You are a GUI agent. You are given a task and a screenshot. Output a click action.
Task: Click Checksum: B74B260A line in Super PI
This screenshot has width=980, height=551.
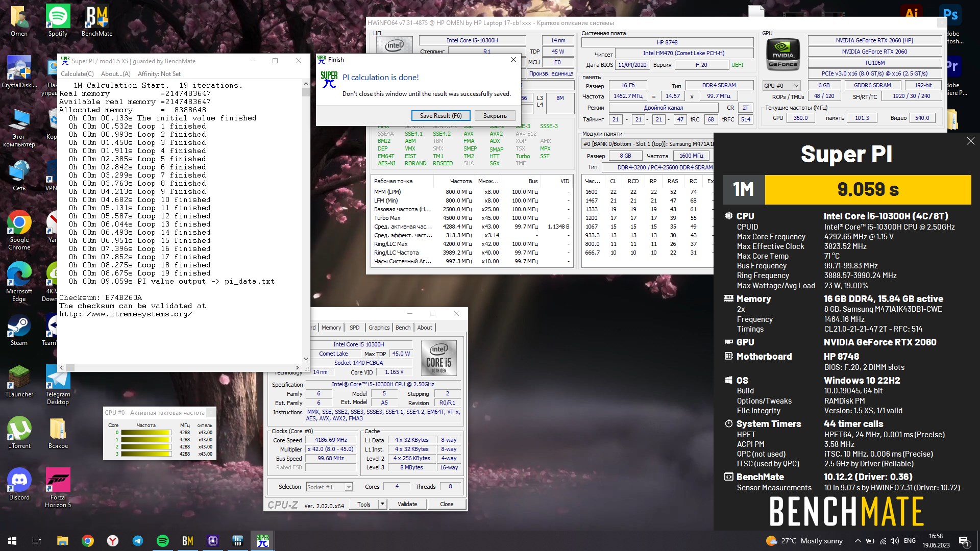coord(101,297)
